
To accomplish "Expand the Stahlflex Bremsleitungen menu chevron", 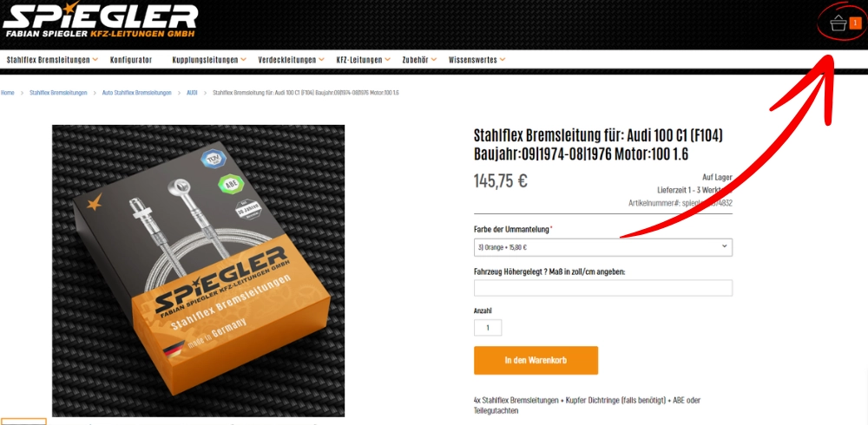I will point(95,60).
